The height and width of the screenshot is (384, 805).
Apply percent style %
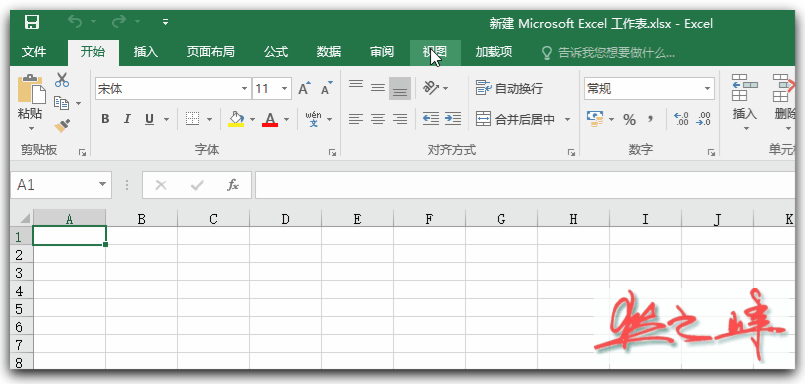(x=629, y=120)
